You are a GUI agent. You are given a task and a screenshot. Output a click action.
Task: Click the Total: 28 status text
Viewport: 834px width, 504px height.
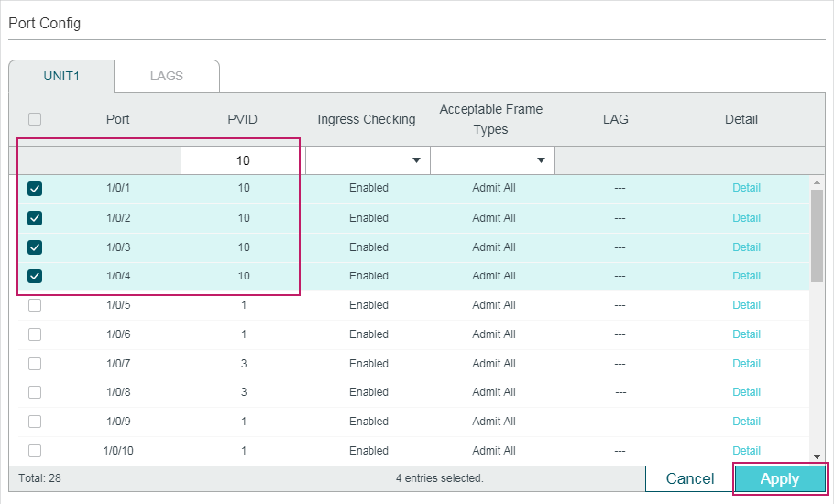40,478
